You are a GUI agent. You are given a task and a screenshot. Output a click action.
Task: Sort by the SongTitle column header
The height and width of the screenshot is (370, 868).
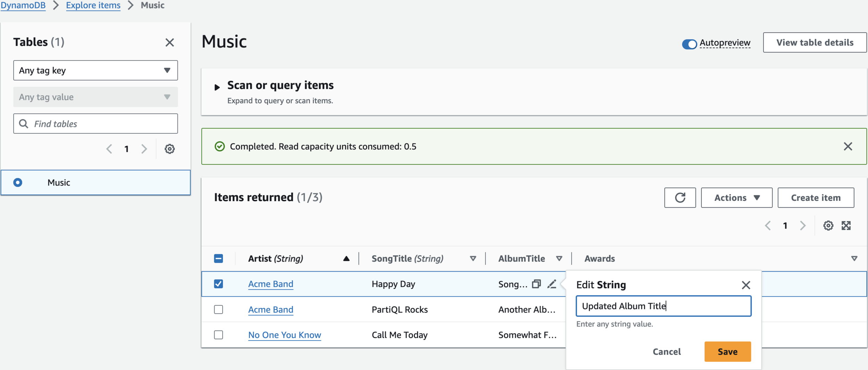407,259
